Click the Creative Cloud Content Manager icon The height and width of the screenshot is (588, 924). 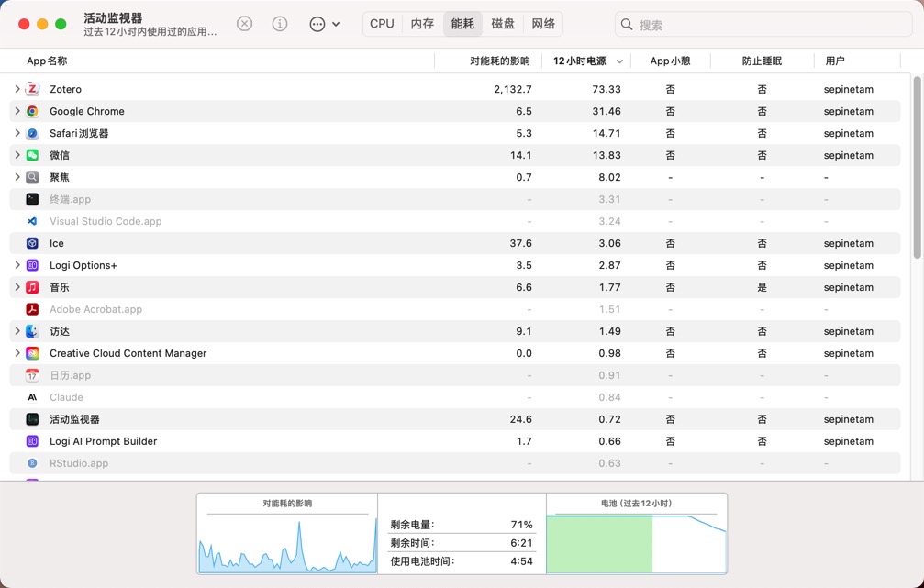click(x=32, y=353)
